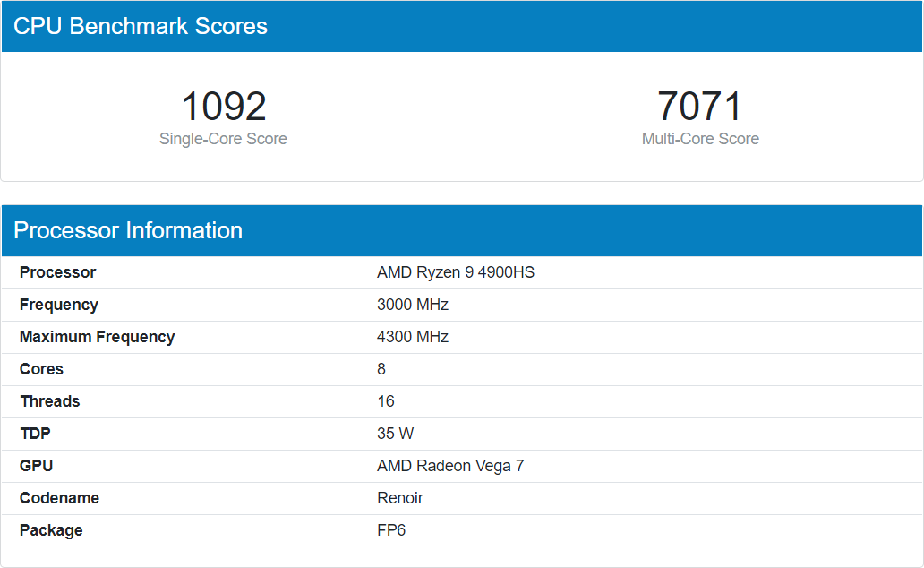Image resolution: width=924 pixels, height=568 pixels.
Task: Click the Threads value 16
Action: (x=385, y=401)
